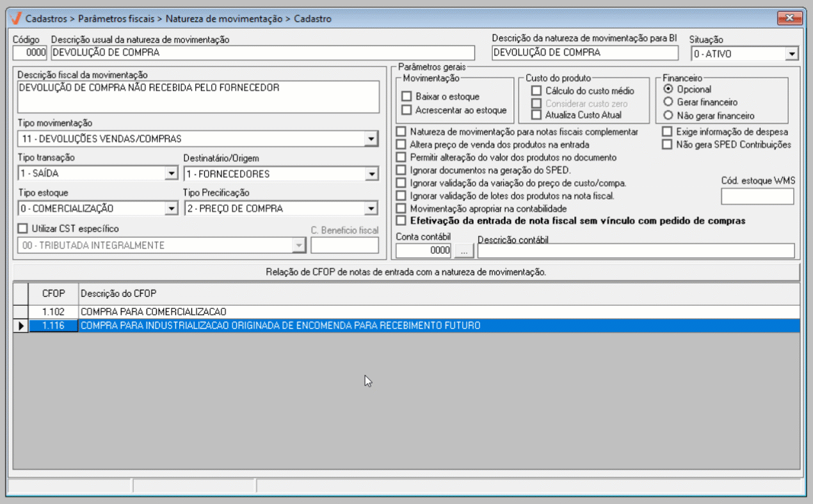Image resolution: width=813 pixels, height=504 pixels.
Task: Expand the Tipo Precificação dropdown
Action: click(371, 208)
